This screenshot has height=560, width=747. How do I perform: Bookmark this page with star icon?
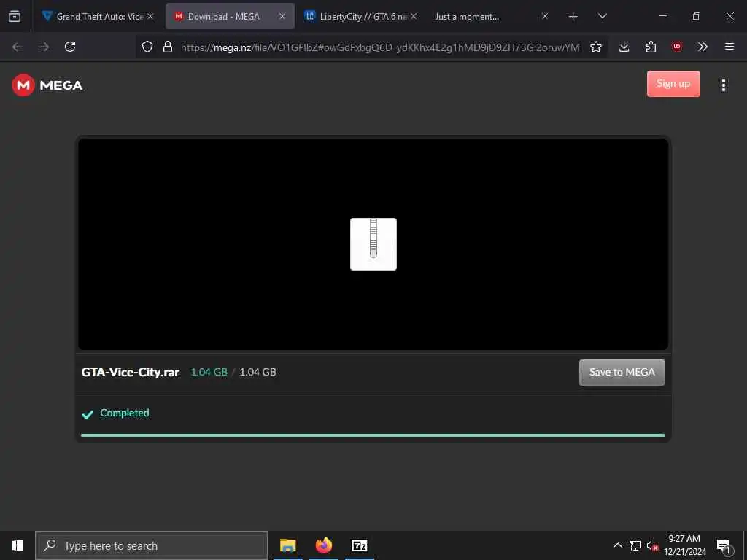(x=595, y=47)
